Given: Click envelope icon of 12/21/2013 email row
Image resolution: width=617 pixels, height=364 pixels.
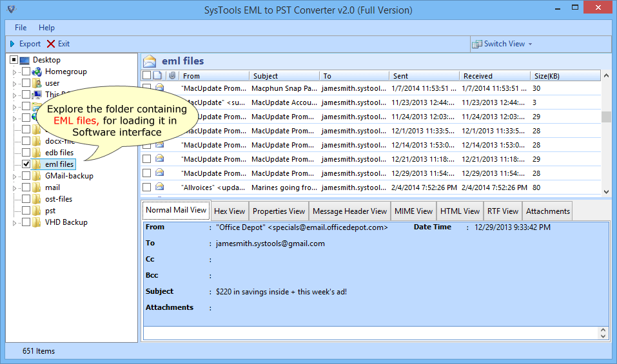Looking at the screenshot, I should 159,158.
